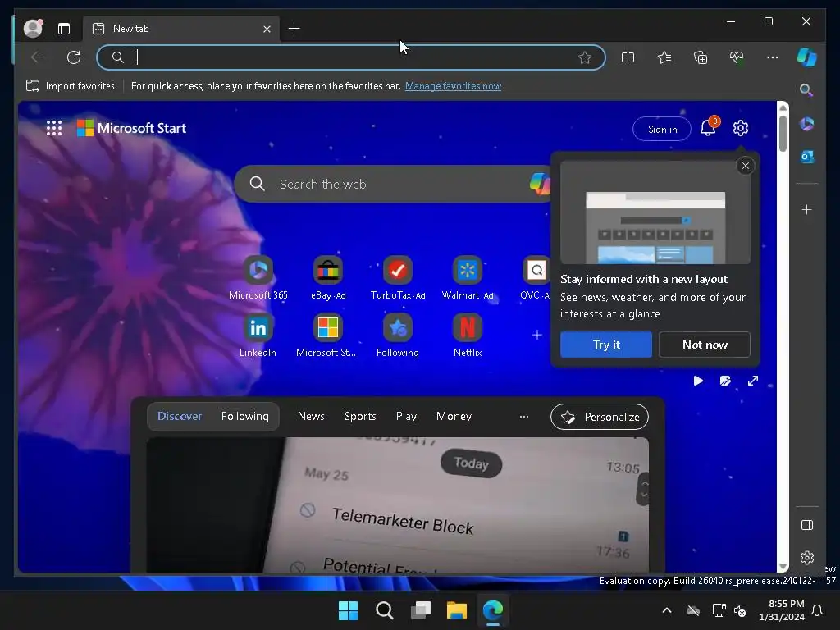Open the Windows Start menu
This screenshot has height=630, width=840.
tap(348, 610)
